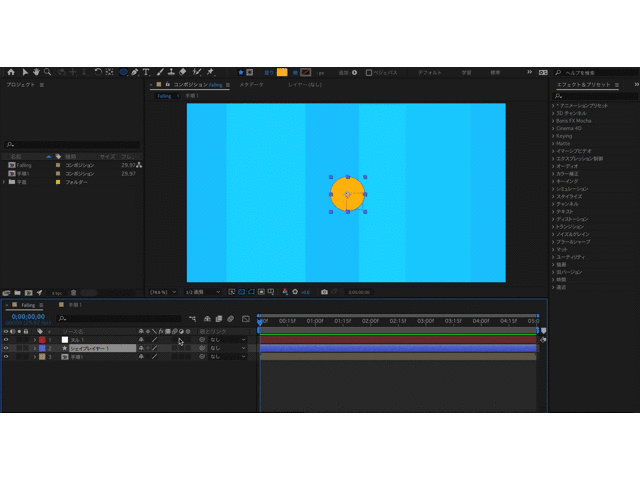Viewport: 640px width, 480px height.
Task: Open the viewer magnification dropdown (74.6%)
Action: (160, 292)
